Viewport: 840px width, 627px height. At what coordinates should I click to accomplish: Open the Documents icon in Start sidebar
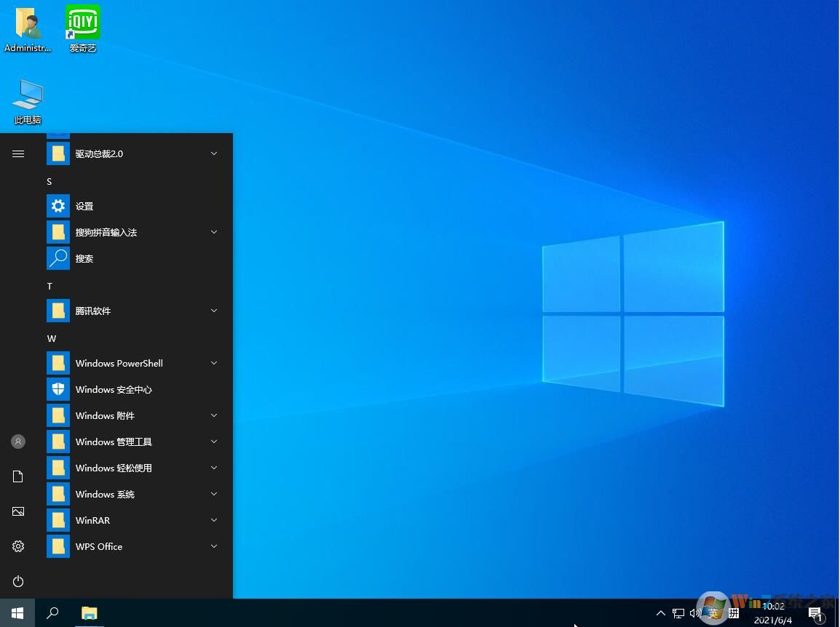pos(17,476)
